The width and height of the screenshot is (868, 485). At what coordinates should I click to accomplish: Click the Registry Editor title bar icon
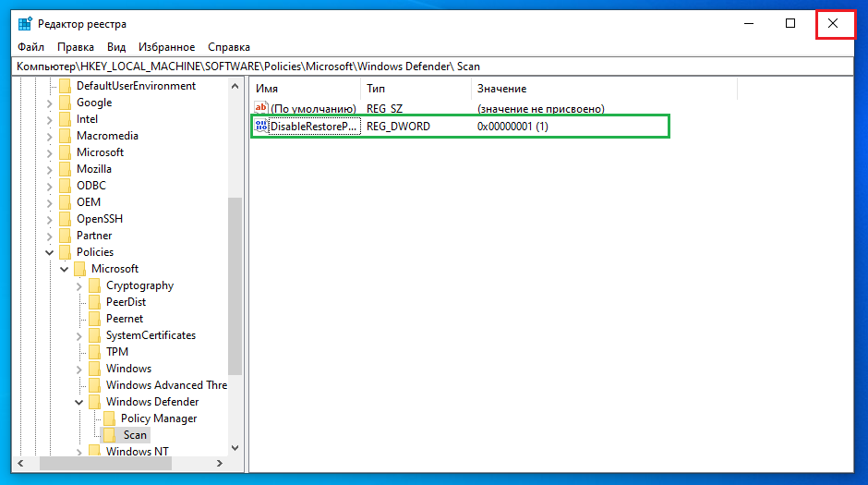coord(25,24)
